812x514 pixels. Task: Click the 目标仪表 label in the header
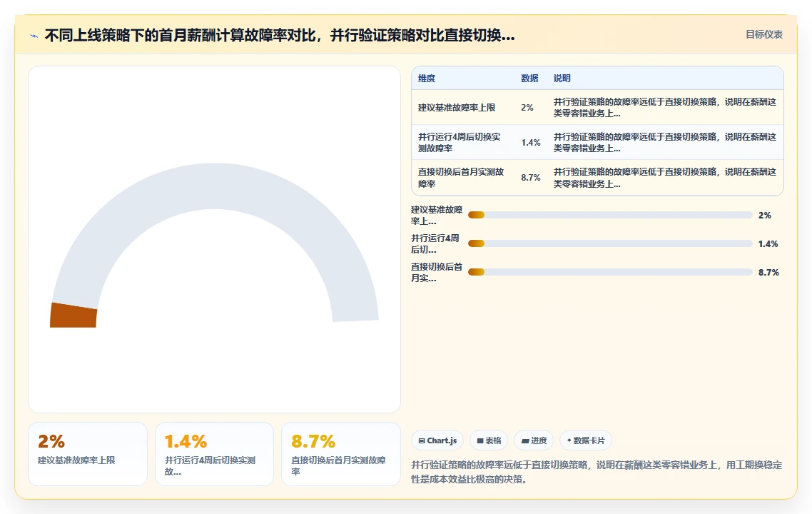tap(764, 35)
